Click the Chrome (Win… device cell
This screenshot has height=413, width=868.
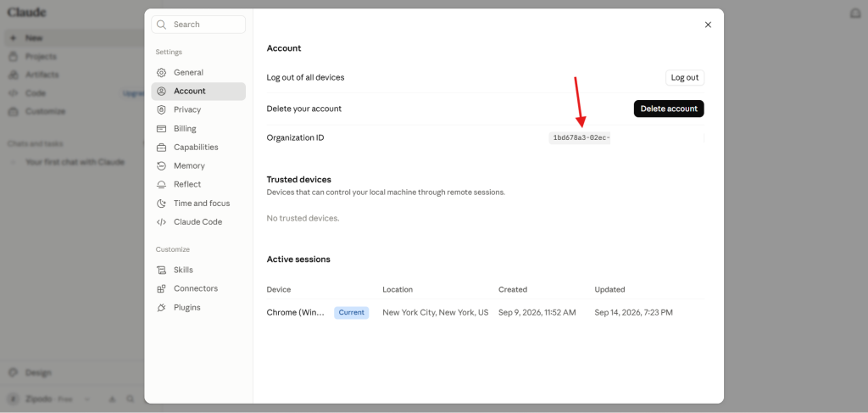coord(296,313)
